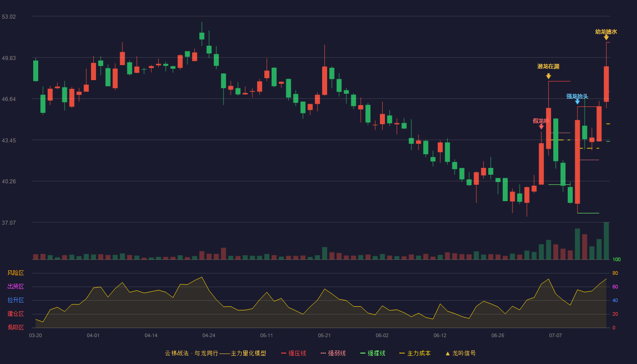Click the 40.26 price axis label
Viewport: 637px width, 364px height.
(x=9, y=181)
